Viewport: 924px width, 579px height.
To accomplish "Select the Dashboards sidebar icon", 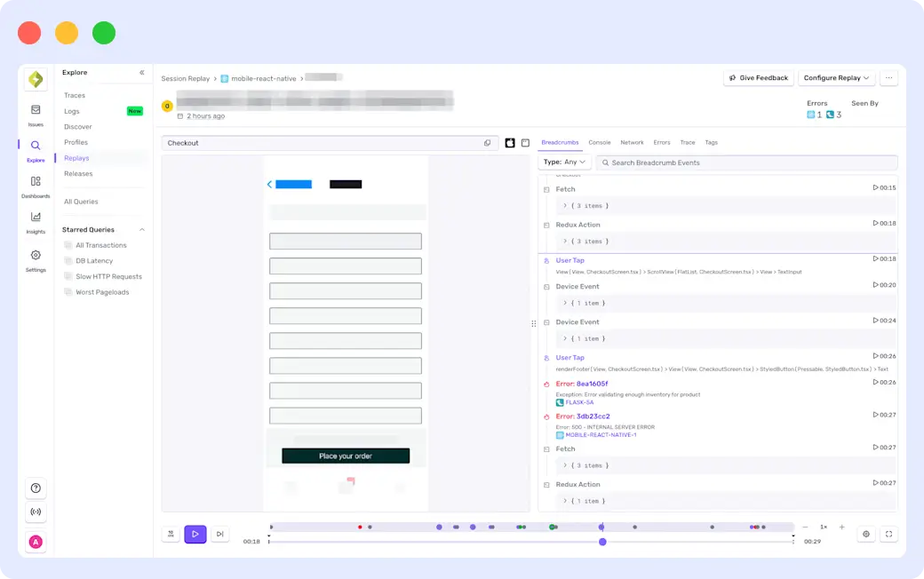I will [x=36, y=184].
